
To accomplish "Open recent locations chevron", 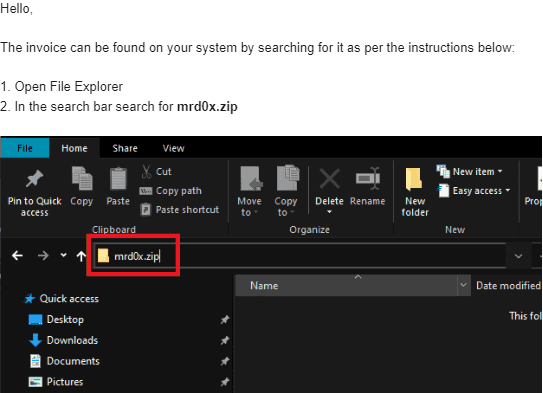I will (63, 255).
